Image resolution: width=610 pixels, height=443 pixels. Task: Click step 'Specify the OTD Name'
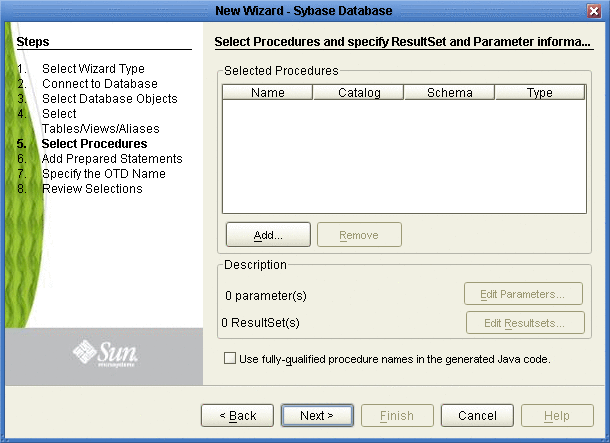coord(104,173)
